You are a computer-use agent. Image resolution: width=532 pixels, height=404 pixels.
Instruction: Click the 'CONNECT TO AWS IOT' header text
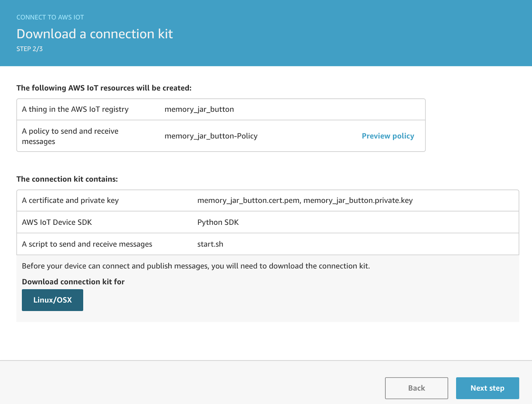point(50,17)
